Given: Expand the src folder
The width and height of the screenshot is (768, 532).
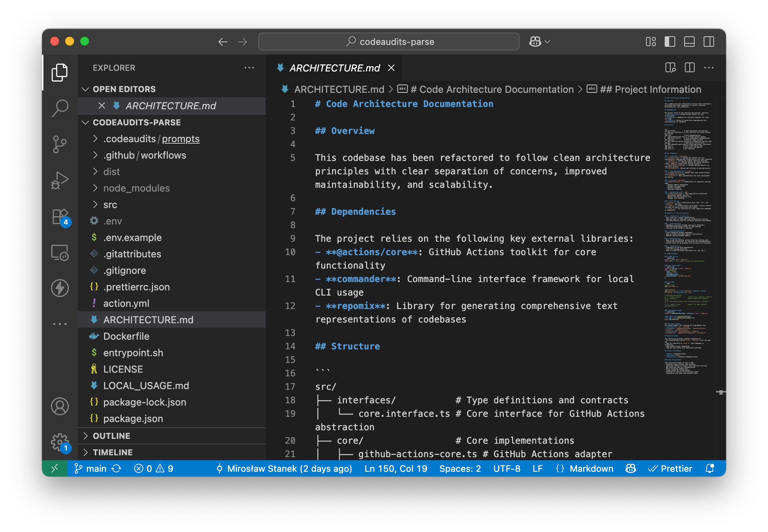Looking at the screenshot, I should pyautogui.click(x=110, y=205).
